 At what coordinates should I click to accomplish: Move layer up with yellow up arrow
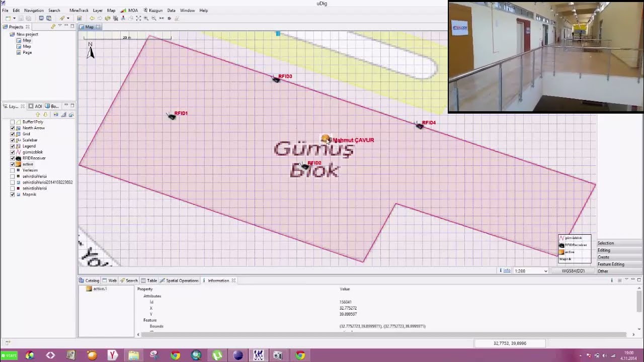(38, 115)
